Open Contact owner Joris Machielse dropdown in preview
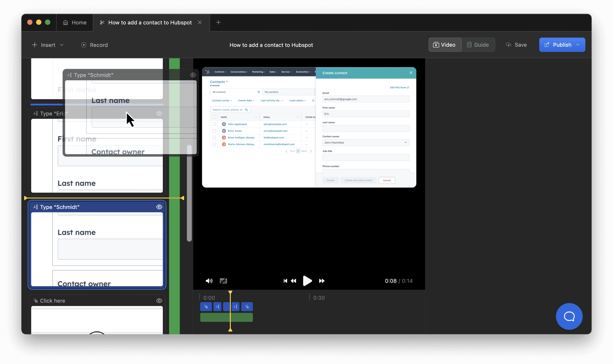The image size is (613, 364). [366, 143]
